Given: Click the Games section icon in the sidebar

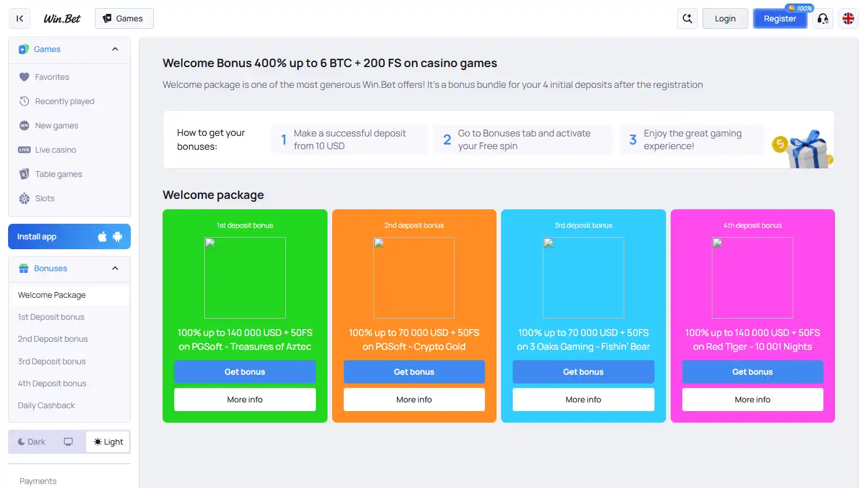Looking at the screenshot, I should pos(24,49).
